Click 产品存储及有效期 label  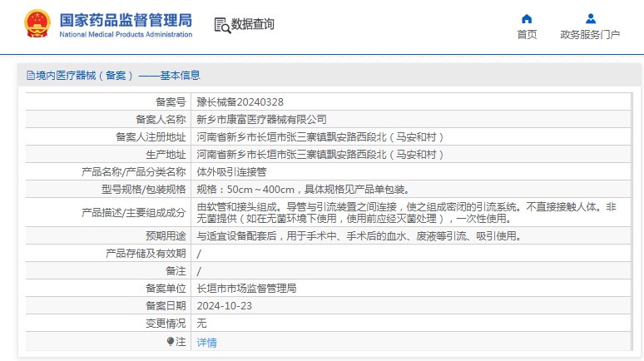[146, 254]
